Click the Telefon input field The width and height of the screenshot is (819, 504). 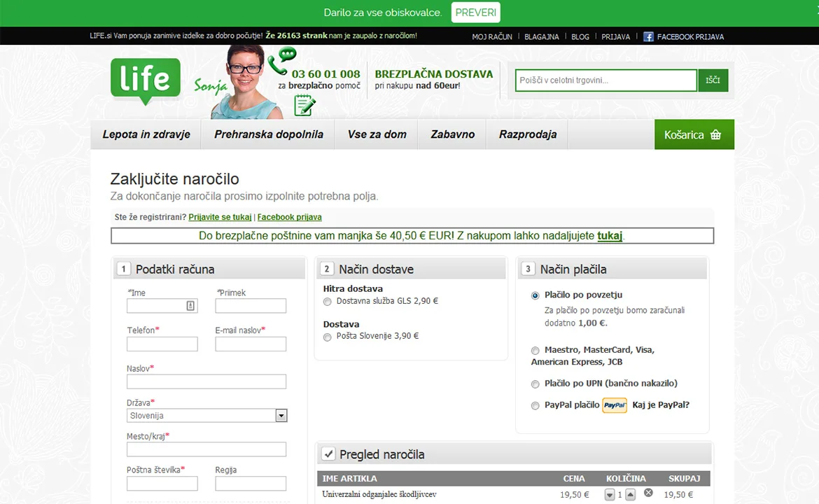point(162,344)
